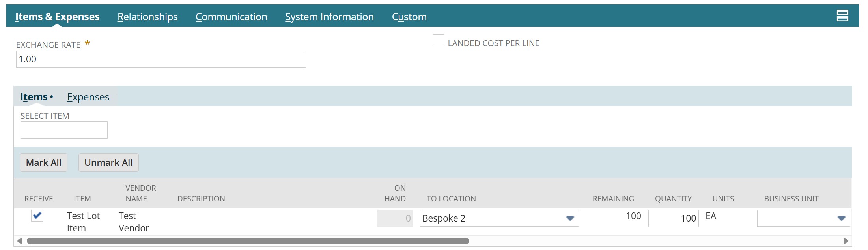Screen dimensions: 868x250
Task: Select the Custom tab
Action: coord(409,17)
